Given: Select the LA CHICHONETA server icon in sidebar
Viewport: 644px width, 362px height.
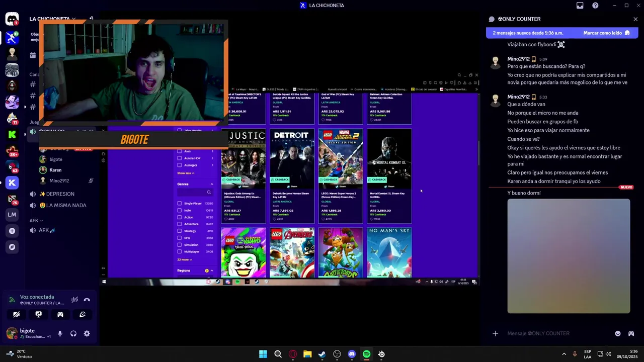Looking at the screenshot, I should [12, 38].
